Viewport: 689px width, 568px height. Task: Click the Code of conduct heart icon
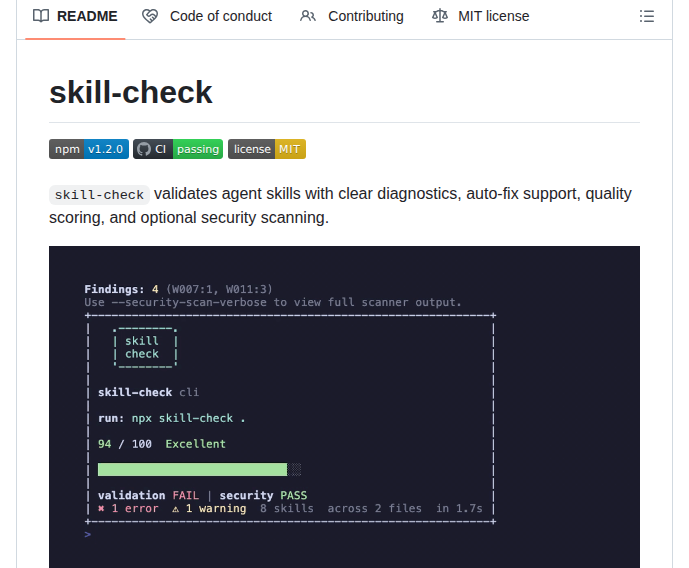coord(150,16)
